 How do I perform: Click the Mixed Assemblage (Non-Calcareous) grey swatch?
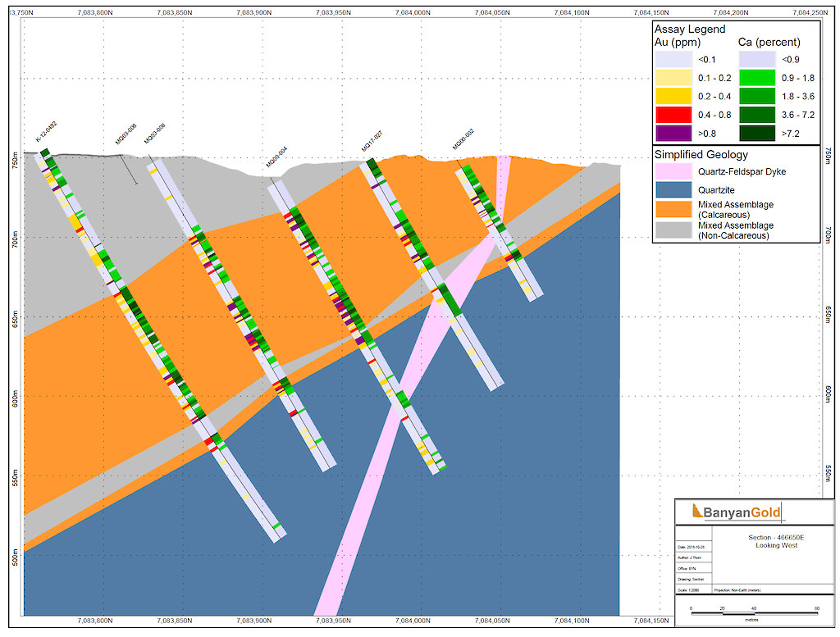[x=672, y=230]
